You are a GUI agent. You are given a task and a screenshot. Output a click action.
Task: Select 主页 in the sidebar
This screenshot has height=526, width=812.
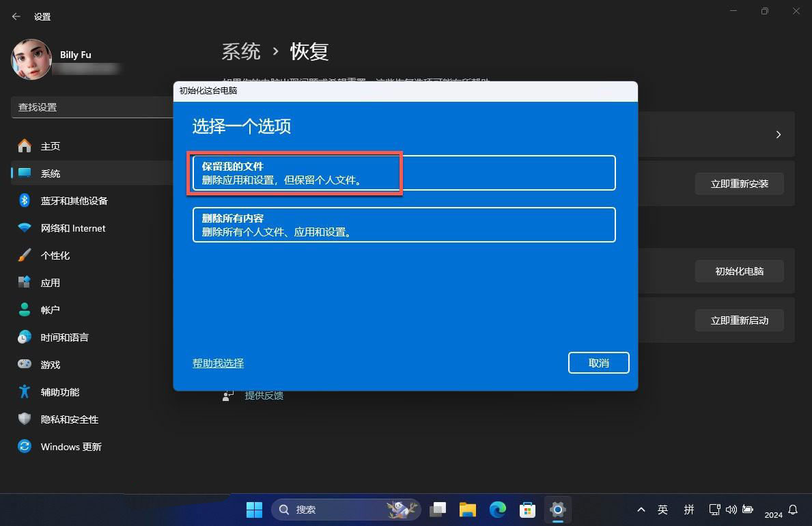coord(50,146)
